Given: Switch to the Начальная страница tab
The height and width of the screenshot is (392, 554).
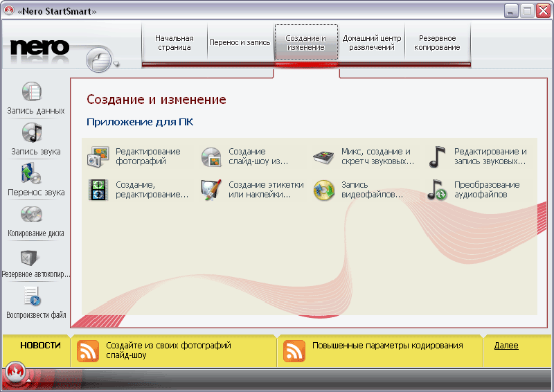Looking at the screenshot, I should (175, 43).
